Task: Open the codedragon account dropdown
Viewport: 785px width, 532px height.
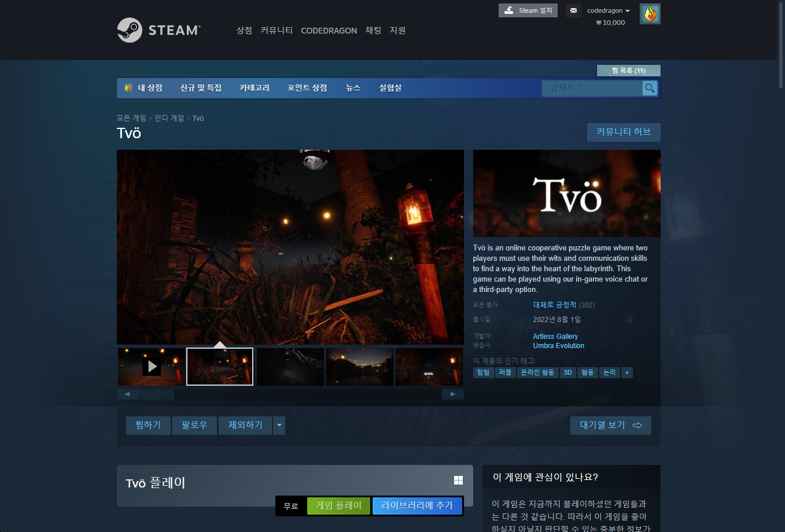Action: [x=609, y=10]
